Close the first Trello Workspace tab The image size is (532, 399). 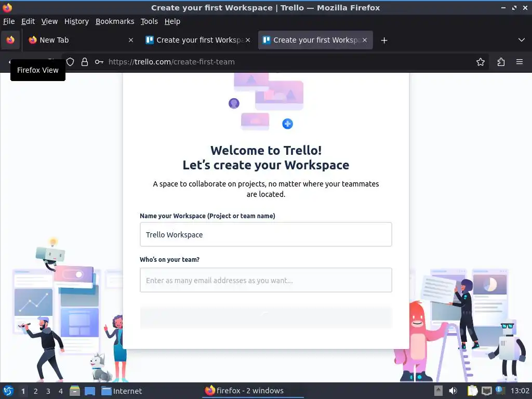(x=248, y=40)
